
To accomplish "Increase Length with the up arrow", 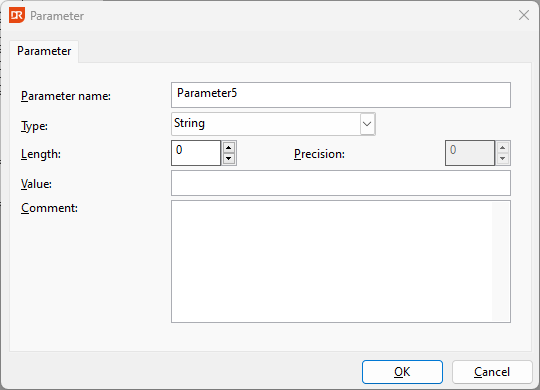I will click(229, 147).
